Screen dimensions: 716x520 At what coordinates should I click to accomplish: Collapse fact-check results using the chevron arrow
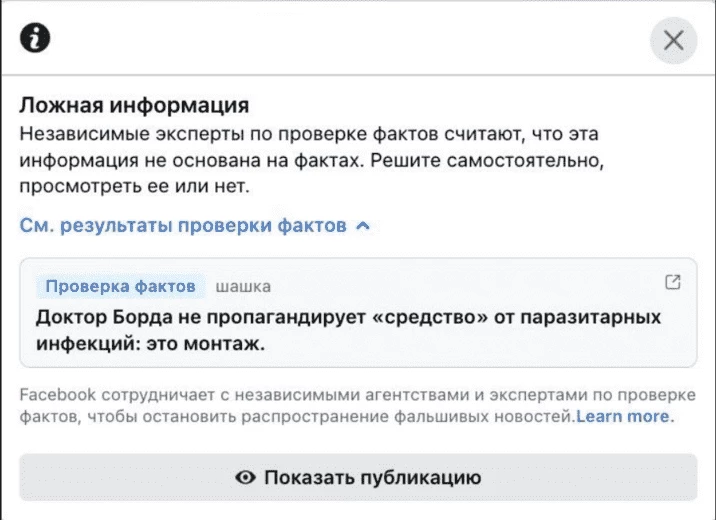[363, 226]
